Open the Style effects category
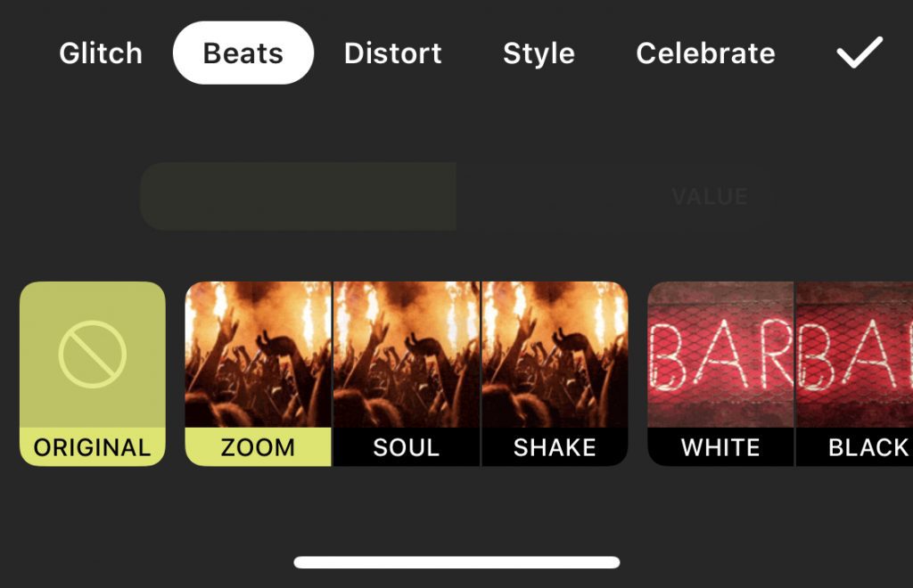This screenshot has width=913, height=588. click(x=539, y=53)
